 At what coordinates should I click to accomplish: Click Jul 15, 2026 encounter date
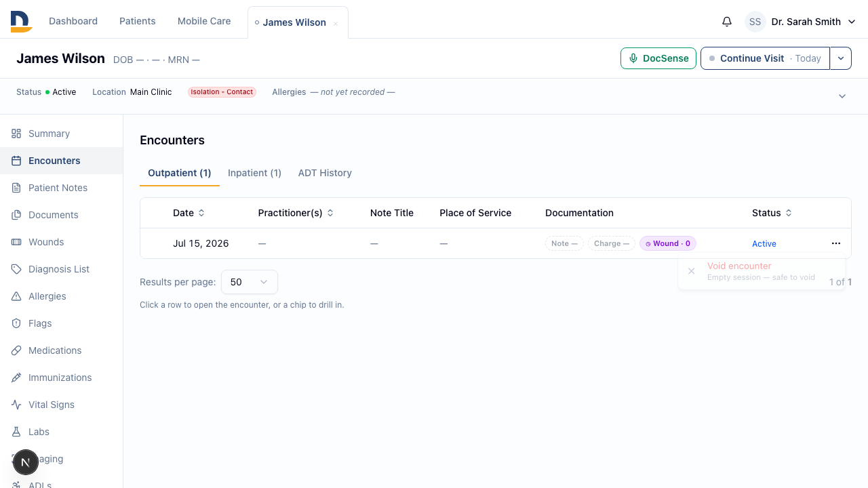(x=201, y=243)
